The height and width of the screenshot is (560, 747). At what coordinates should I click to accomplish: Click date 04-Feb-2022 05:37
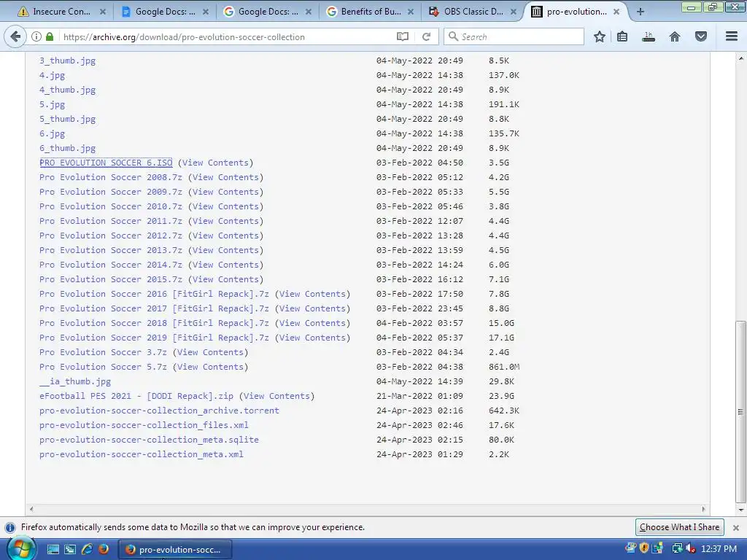[419, 338]
